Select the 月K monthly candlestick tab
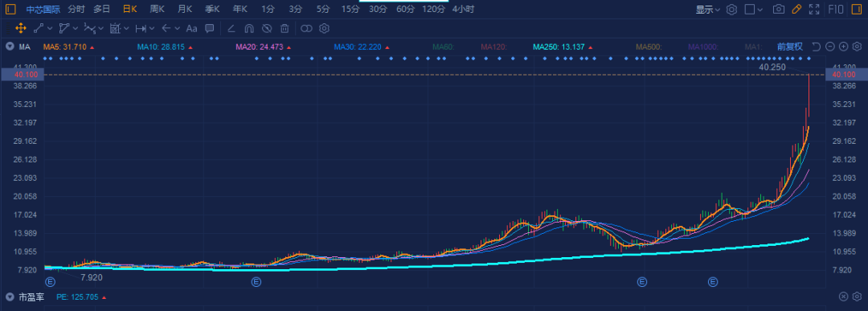The height and width of the screenshot is (311, 868). point(185,10)
